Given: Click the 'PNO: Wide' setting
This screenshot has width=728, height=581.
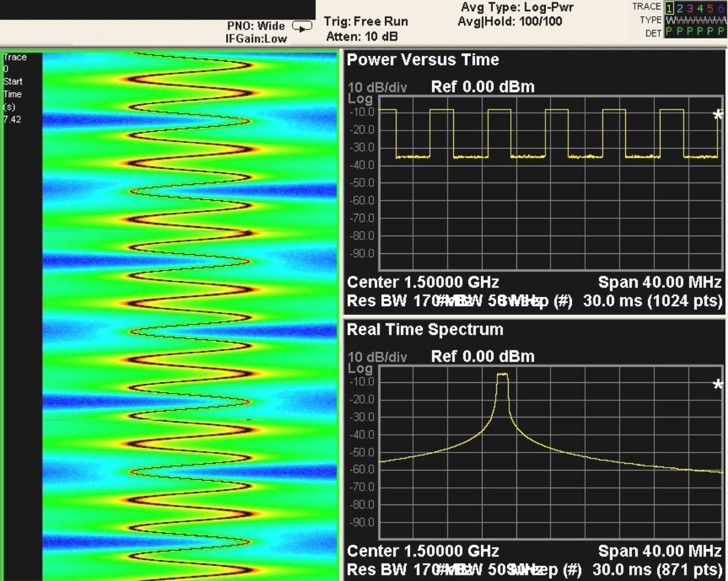Looking at the screenshot, I should (256, 26).
